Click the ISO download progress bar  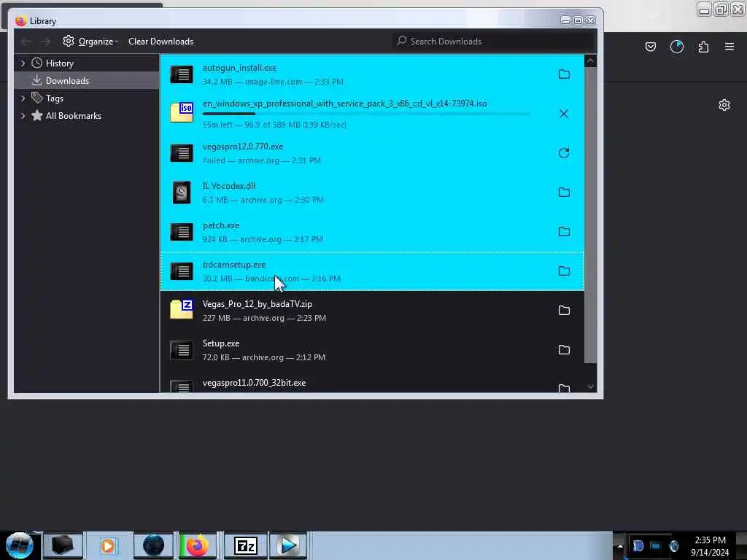click(x=366, y=114)
